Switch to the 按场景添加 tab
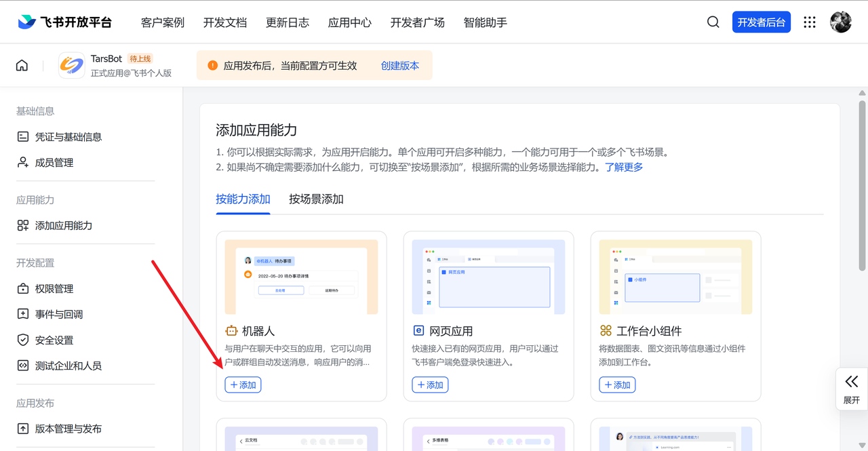 (x=316, y=199)
